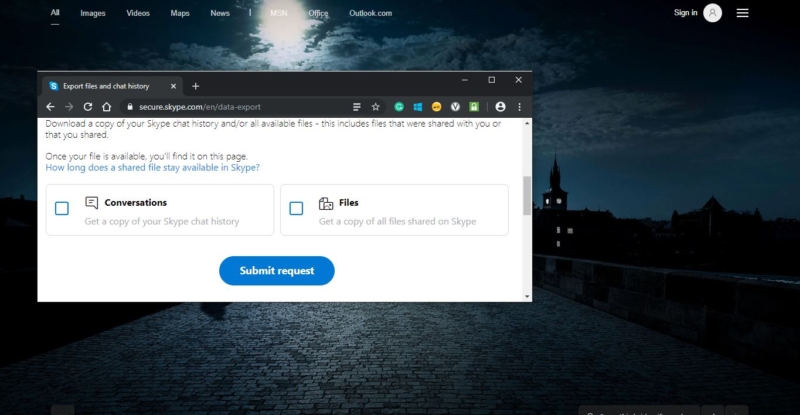This screenshot has height=415, width=800.
Task: Select the All search category
Action: (x=55, y=13)
